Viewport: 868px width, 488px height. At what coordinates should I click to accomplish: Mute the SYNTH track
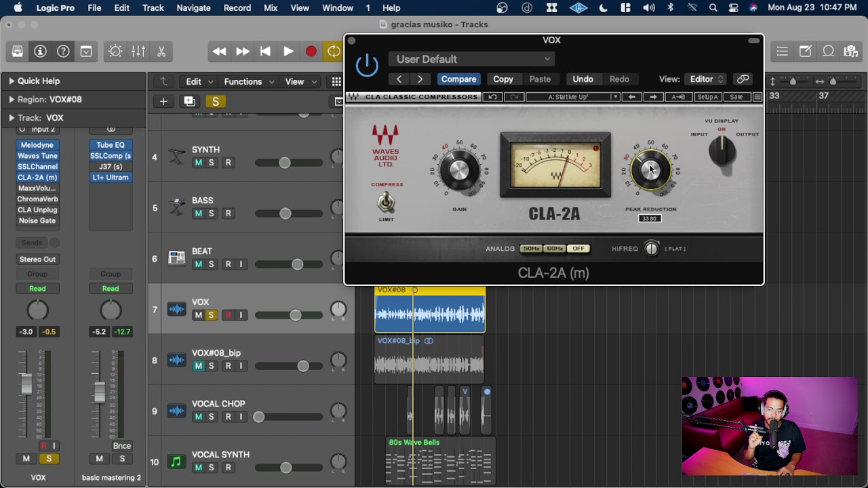pyautogui.click(x=198, y=163)
